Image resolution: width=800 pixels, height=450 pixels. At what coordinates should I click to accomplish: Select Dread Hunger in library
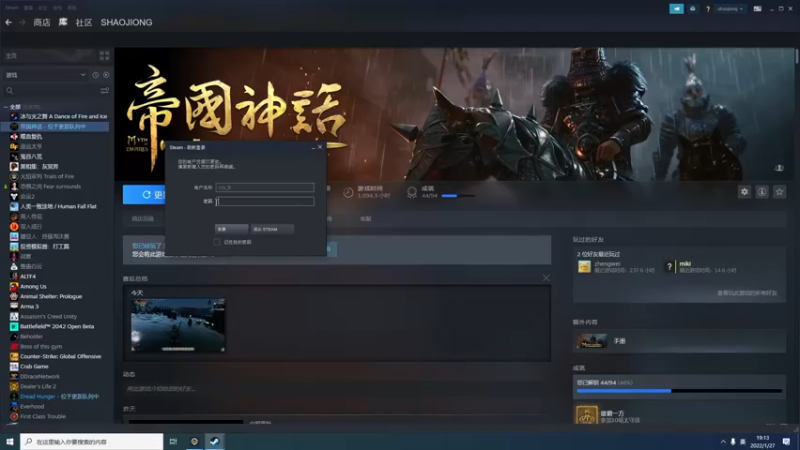tap(59, 396)
